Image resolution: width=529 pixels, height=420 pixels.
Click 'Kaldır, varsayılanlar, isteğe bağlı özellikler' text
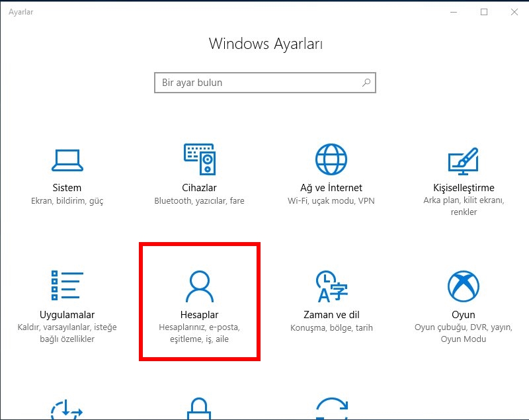pos(67,333)
